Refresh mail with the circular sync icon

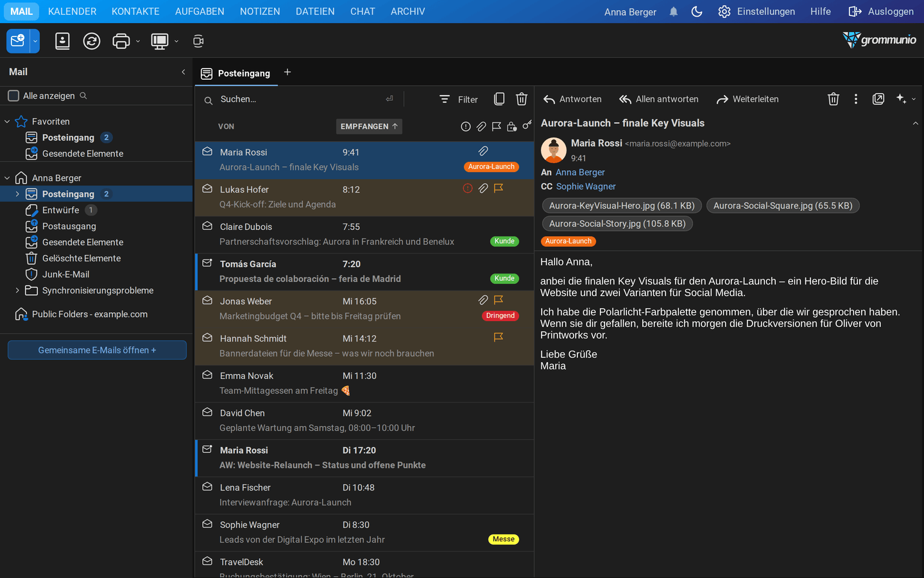click(92, 41)
